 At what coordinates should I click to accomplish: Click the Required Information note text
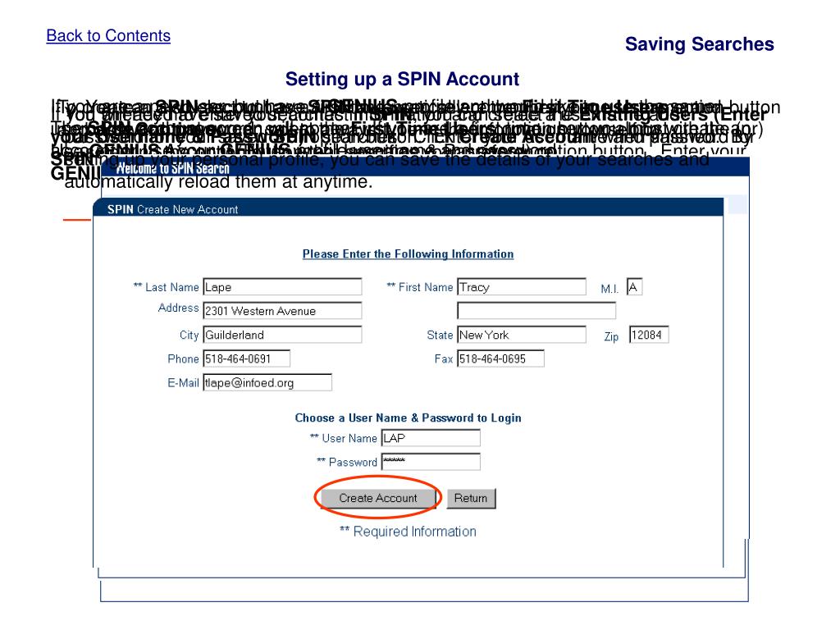pyautogui.click(x=409, y=532)
